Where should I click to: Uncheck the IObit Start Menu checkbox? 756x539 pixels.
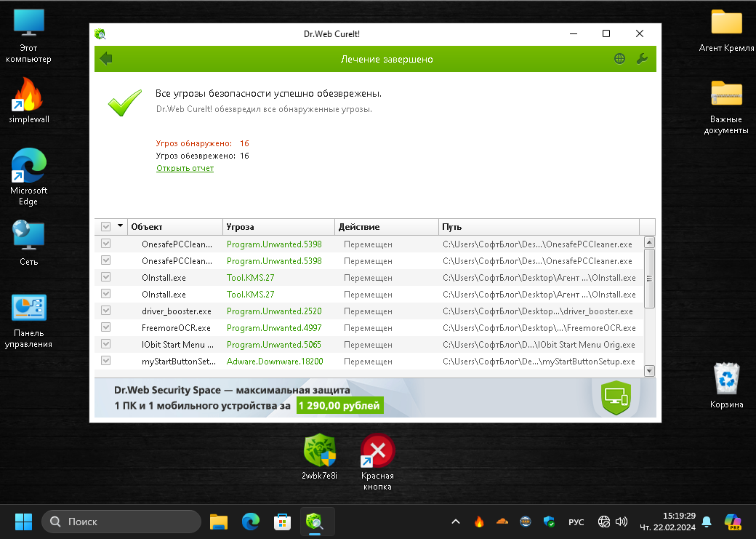coord(105,344)
